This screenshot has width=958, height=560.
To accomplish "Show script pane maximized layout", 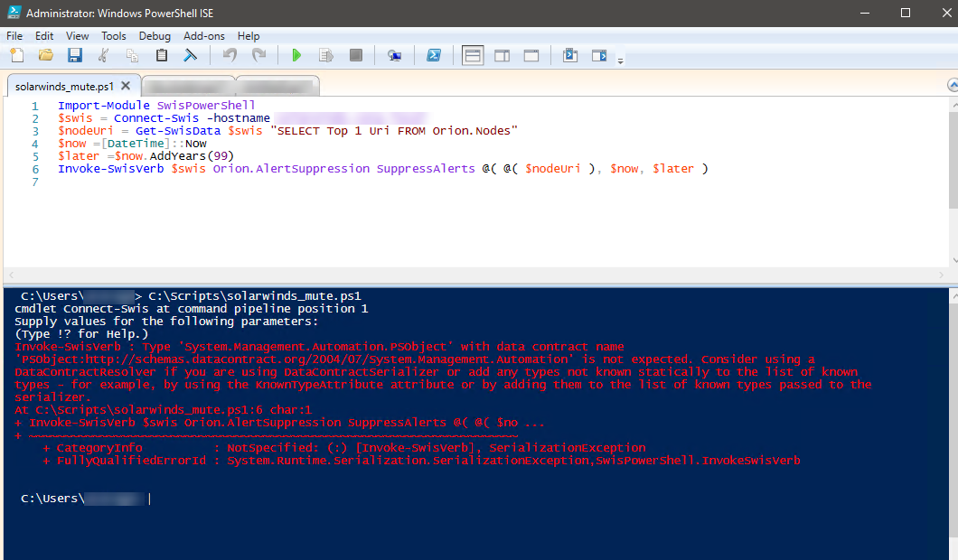I will click(x=531, y=56).
